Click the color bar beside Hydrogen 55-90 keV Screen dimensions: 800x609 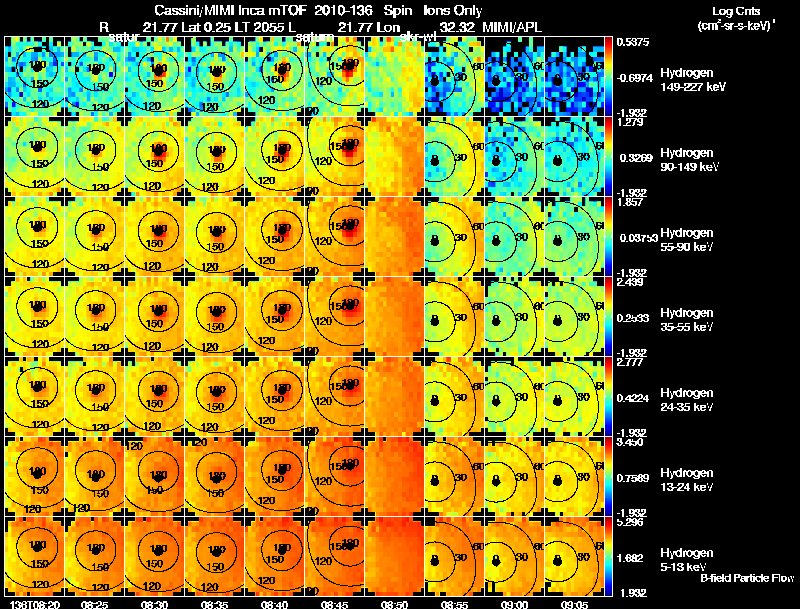tap(608, 236)
